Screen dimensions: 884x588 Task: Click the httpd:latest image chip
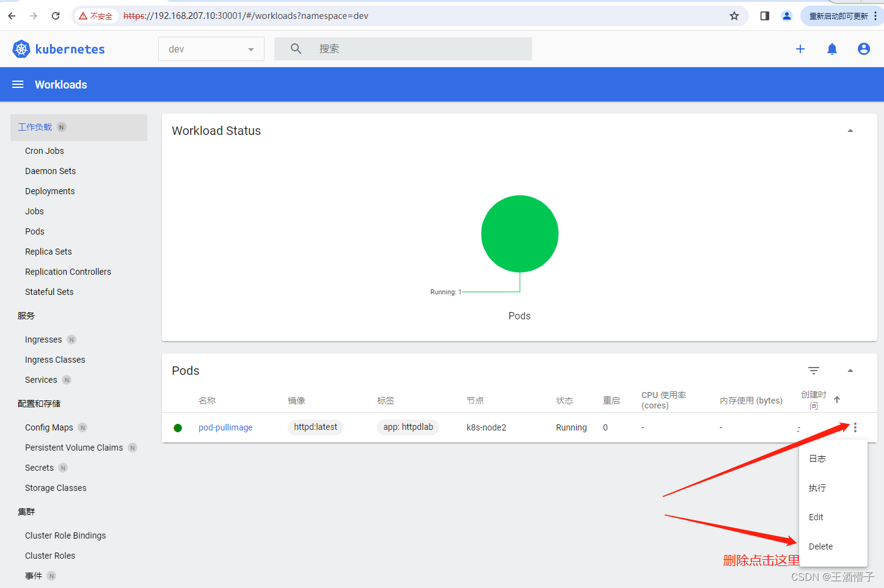(315, 427)
